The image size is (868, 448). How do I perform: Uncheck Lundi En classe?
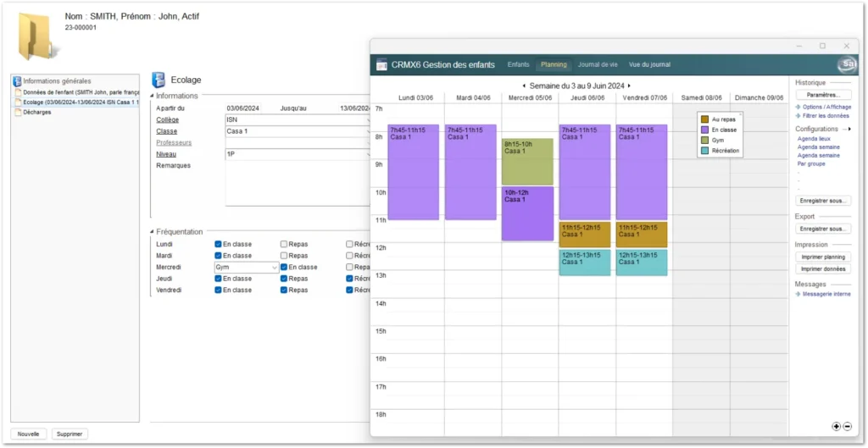click(x=218, y=244)
